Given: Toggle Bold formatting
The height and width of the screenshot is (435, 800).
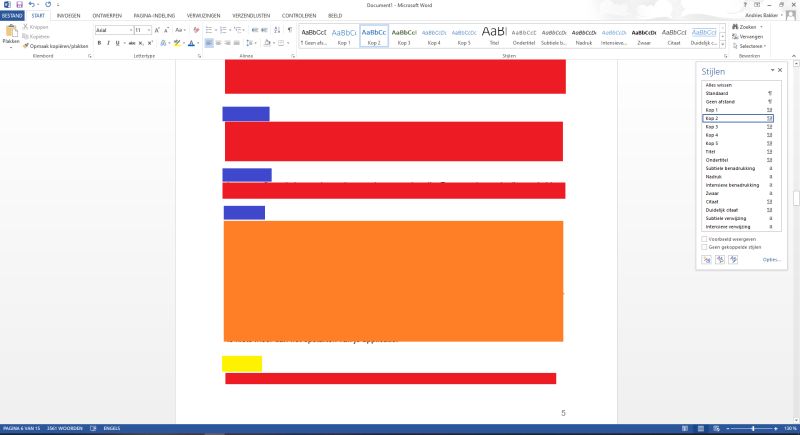Looking at the screenshot, I should [x=99, y=43].
